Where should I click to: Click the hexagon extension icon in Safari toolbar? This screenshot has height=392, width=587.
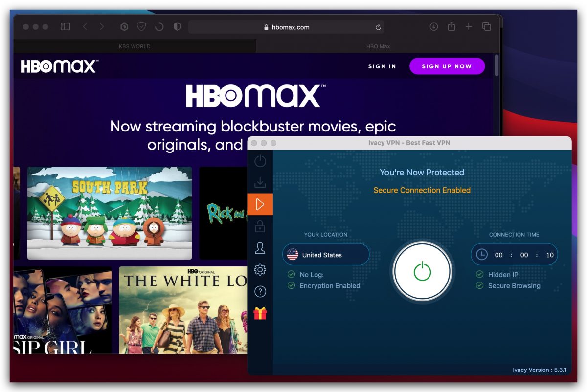point(124,27)
